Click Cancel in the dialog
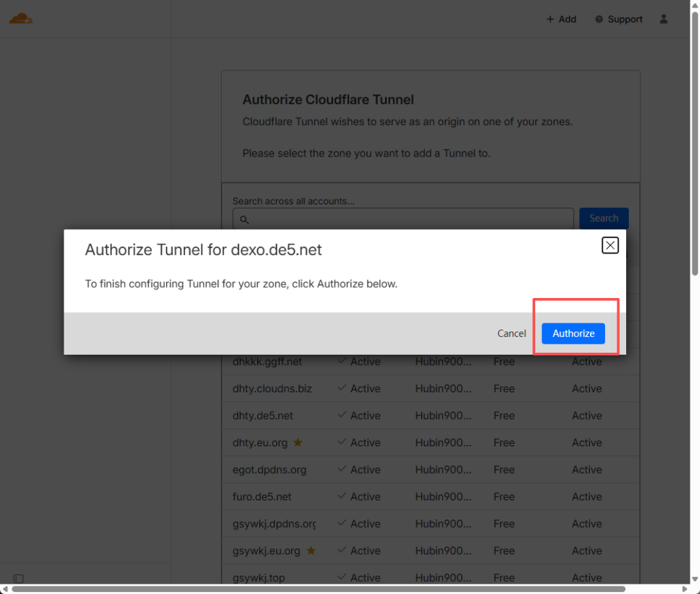The height and width of the screenshot is (594, 700). click(x=511, y=334)
